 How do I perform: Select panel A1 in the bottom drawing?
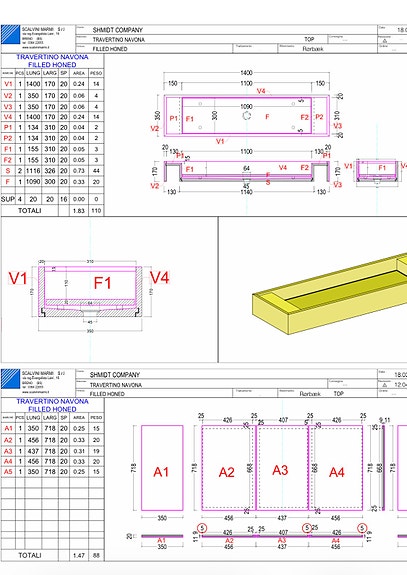[x=162, y=468]
